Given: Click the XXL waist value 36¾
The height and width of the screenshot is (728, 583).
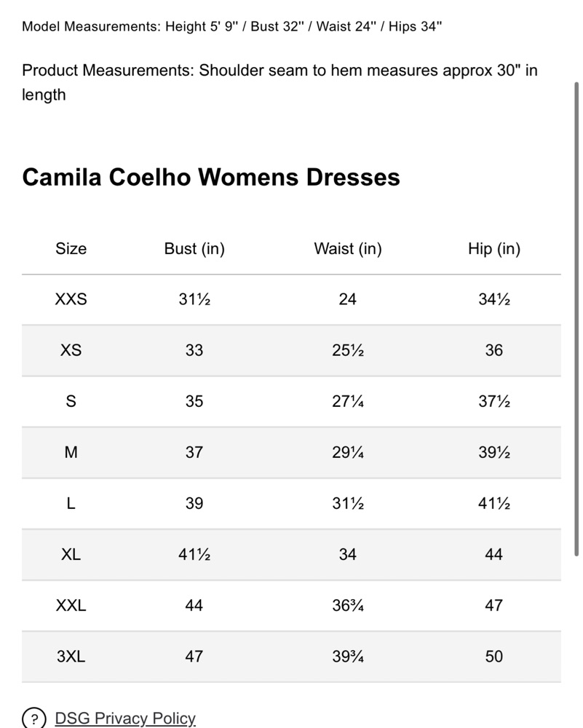Looking at the screenshot, I should (348, 606).
